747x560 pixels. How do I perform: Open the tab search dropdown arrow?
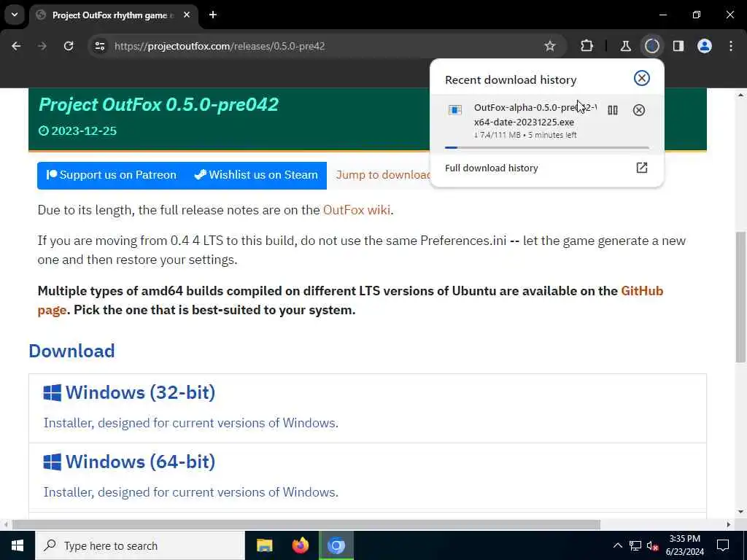15,15
